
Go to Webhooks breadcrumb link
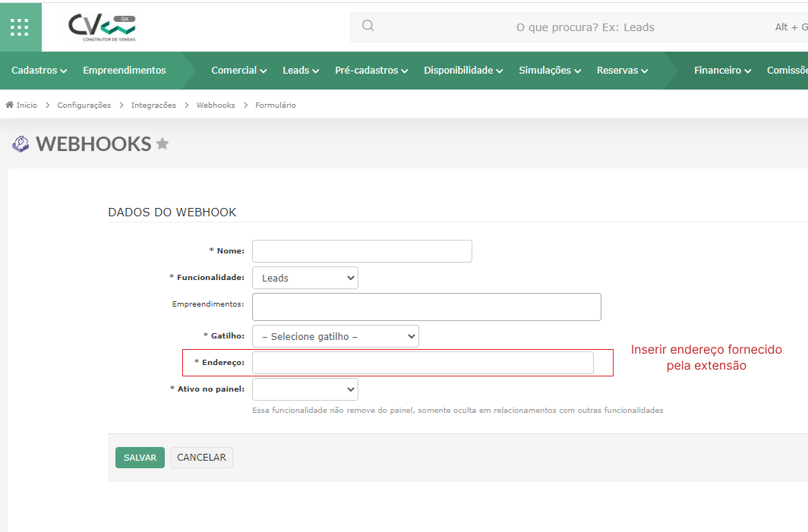(216, 105)
